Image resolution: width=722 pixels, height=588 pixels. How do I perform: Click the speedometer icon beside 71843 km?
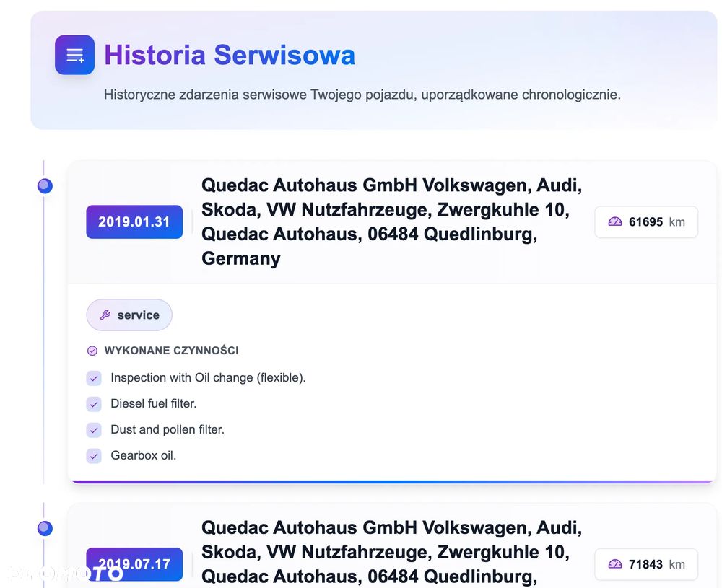point(614,564)
